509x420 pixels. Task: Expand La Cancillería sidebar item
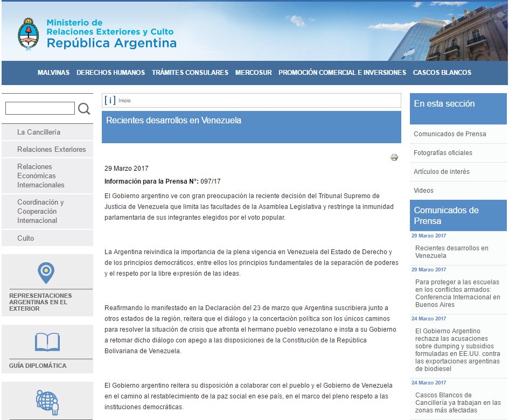pyautogui.click(x=39, y=132)
